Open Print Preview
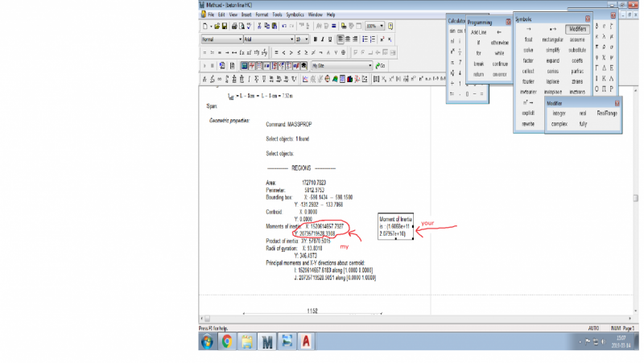The image size is (644, 363). click(x=242, y=26)
